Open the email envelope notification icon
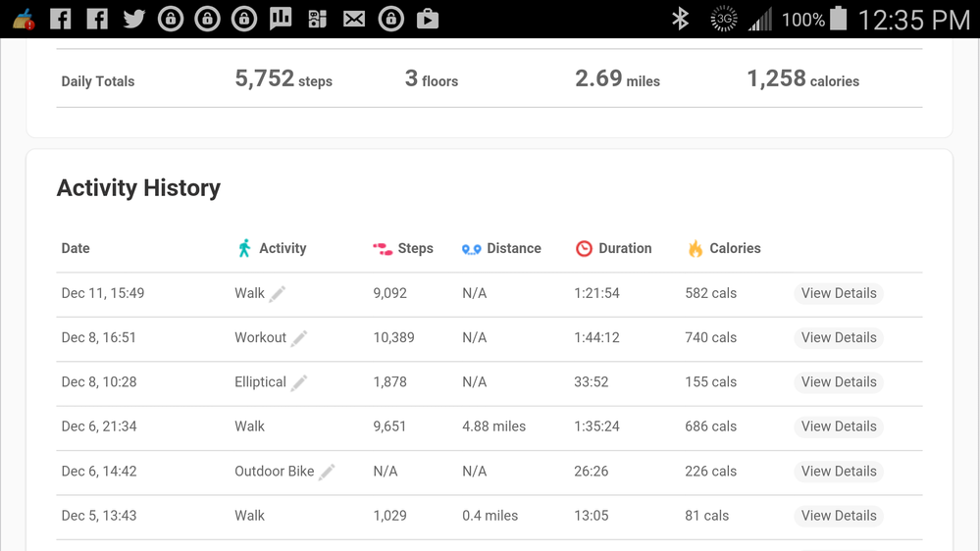The height and width of the screenshot is (551, 980). (354, 20)
